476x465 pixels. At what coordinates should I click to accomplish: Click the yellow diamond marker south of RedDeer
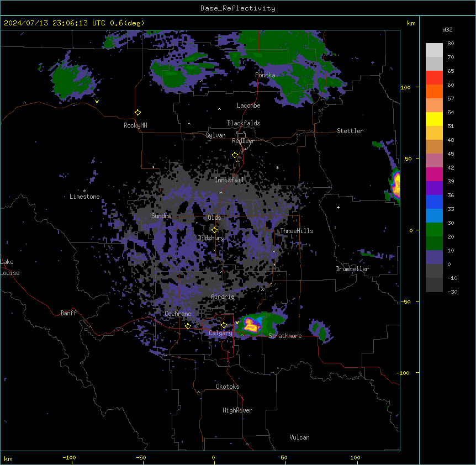(x=235, y=155)
